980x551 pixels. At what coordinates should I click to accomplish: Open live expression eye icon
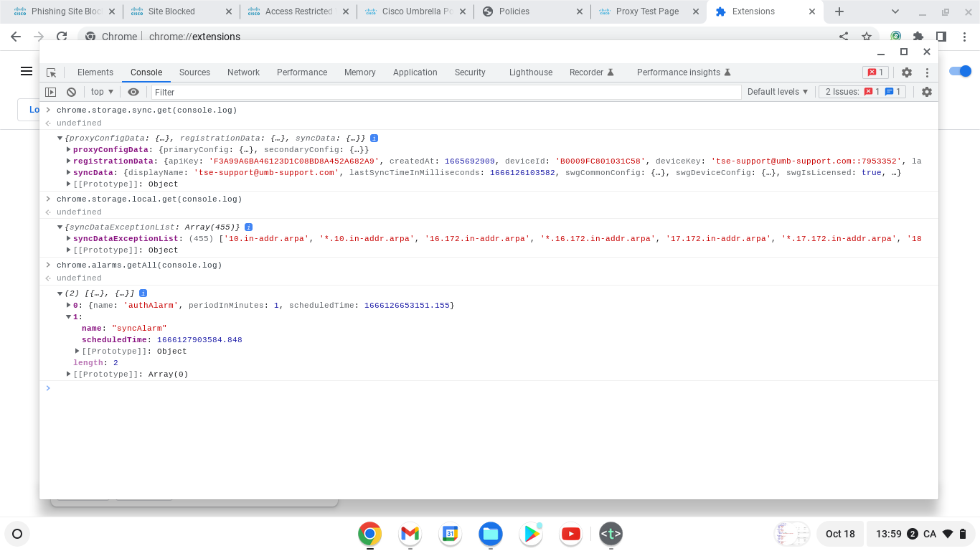click(133, 92)
